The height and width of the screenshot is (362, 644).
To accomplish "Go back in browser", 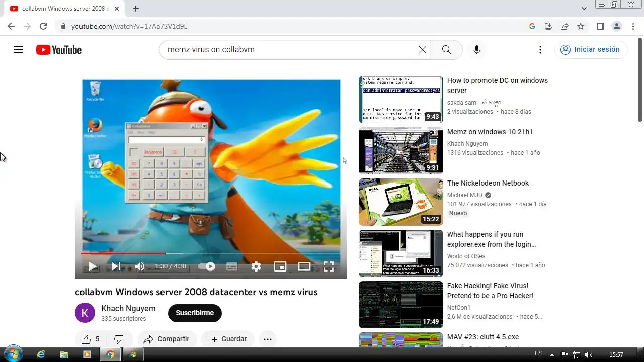I will pos(11,26).
